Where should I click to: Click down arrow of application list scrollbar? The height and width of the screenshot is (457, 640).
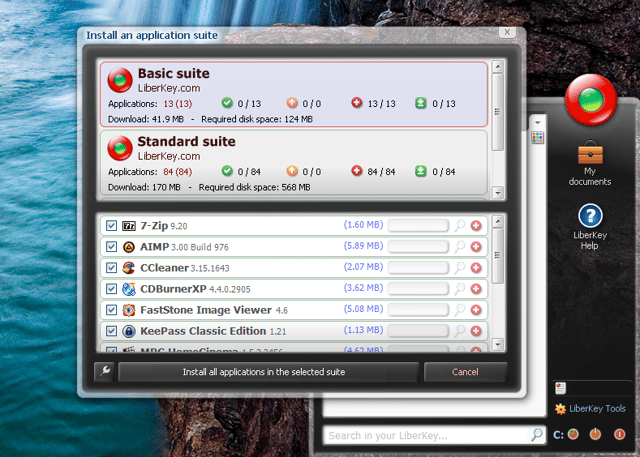tap(498, 344)
